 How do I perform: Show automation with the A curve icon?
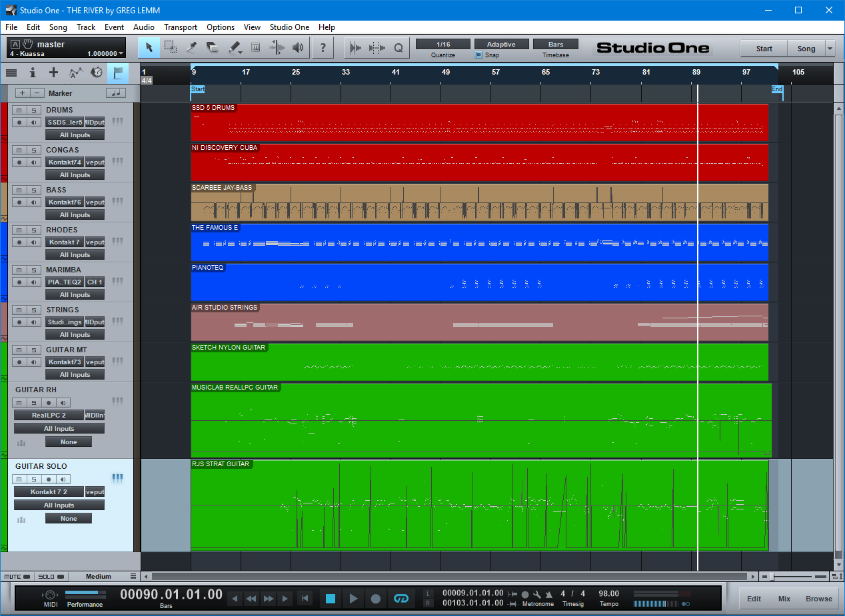75,73
